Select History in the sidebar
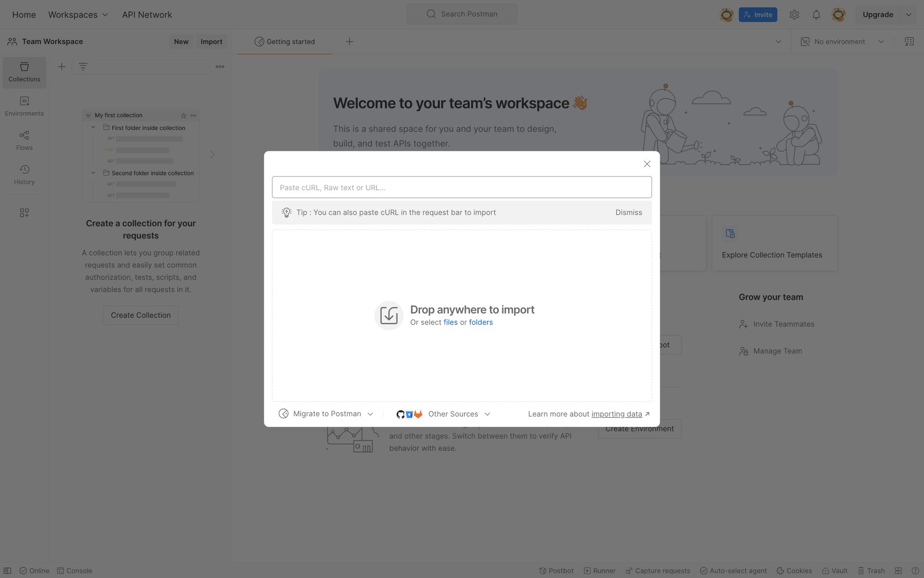 click(24, 175)
